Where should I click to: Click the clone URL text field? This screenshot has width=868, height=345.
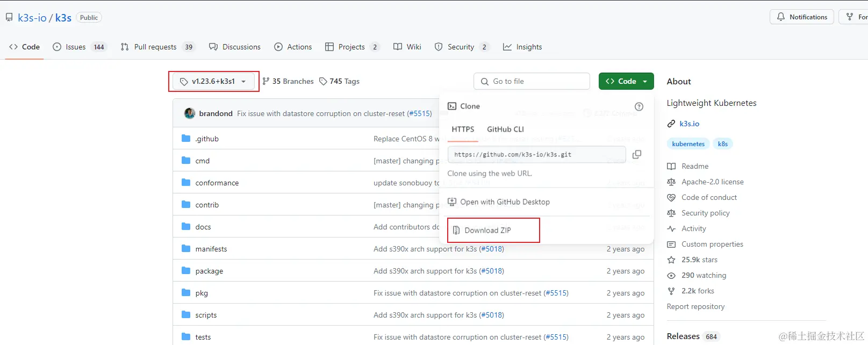[x=536, y=154]
